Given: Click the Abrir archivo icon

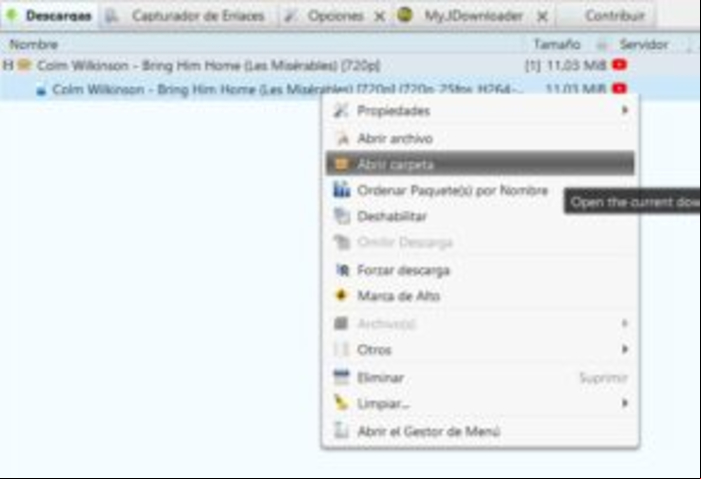Looking at the screenshot, I should 342,139.
